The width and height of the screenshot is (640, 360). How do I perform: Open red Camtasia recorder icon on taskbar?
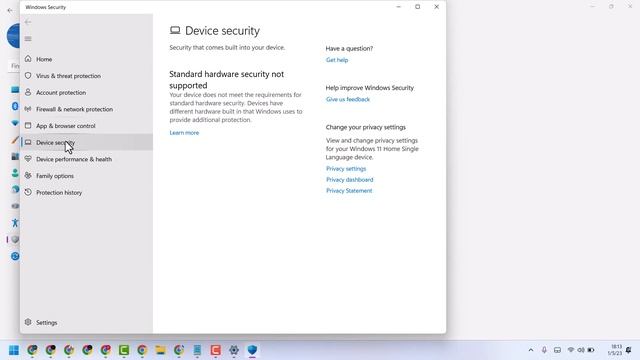coord(216,350)
